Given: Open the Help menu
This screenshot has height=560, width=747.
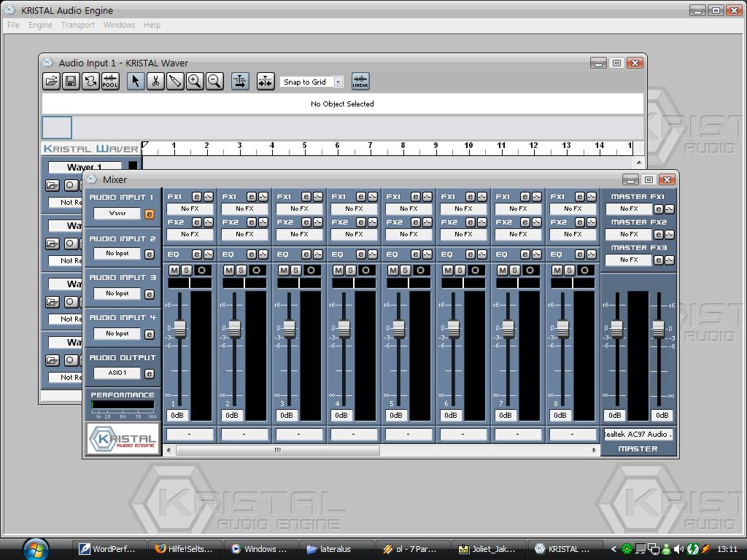Looking at the screenshot, I should point(152,25).
